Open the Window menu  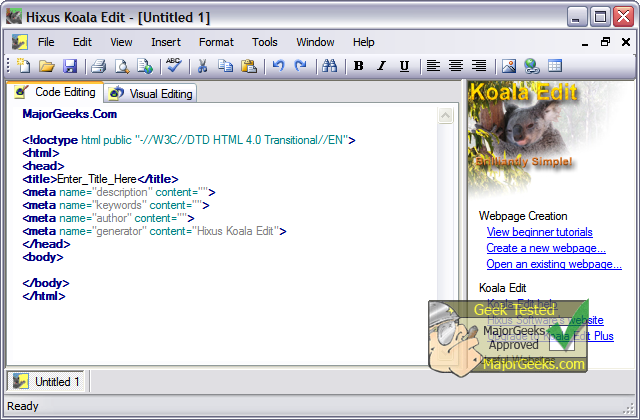point(315,42)
